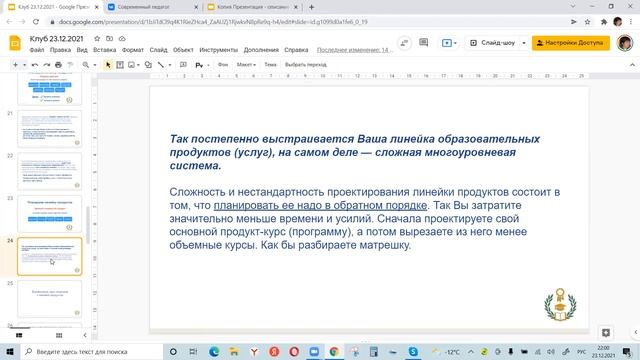Click the Настройки Доступа share button
This screenshot has height=360, width=640.
click(x=571, y=43)
